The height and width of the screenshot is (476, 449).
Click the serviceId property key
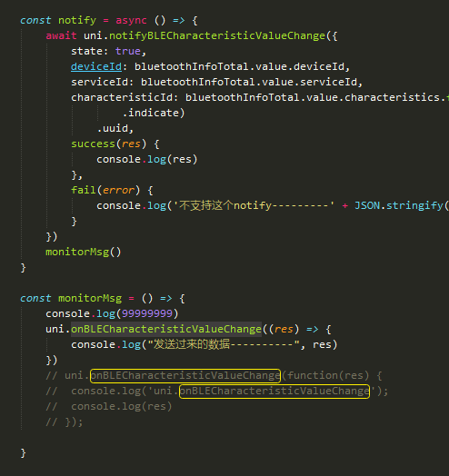click(x=99, y=83)
